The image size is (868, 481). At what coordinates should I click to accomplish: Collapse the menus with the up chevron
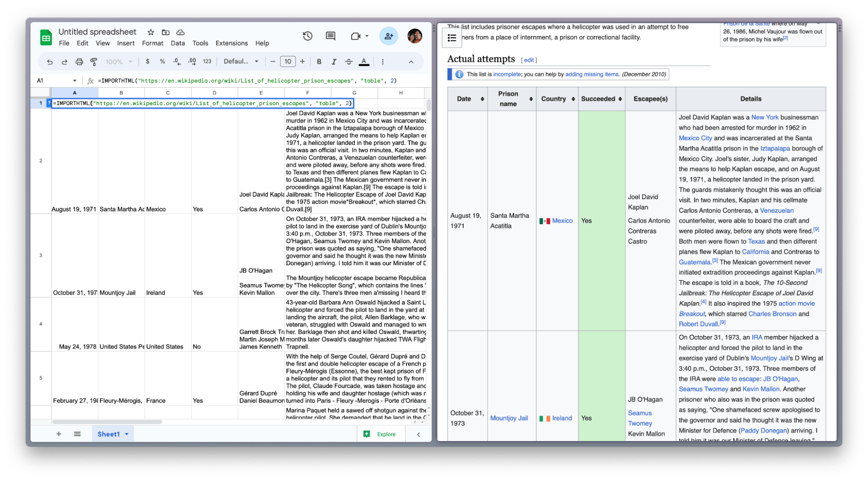(x=411, y=62)
